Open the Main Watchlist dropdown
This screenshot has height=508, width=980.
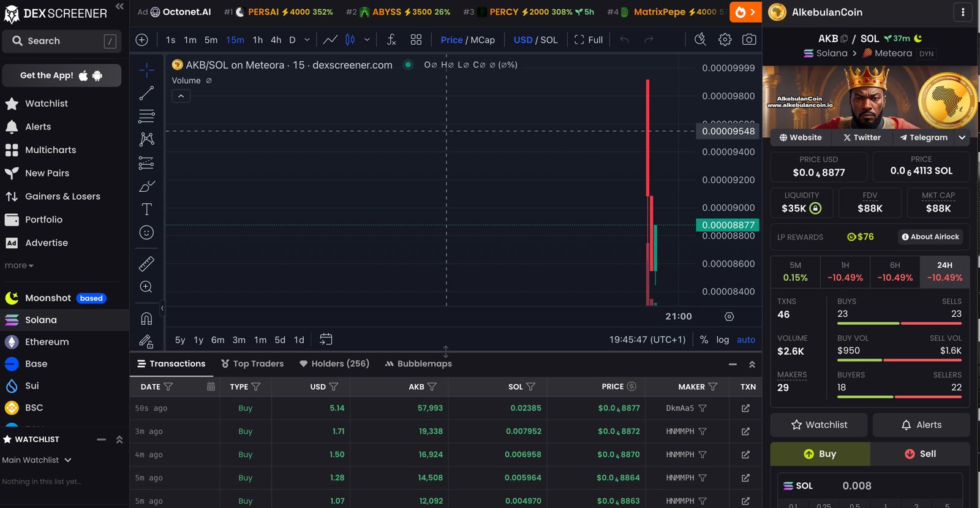(37, 460)
